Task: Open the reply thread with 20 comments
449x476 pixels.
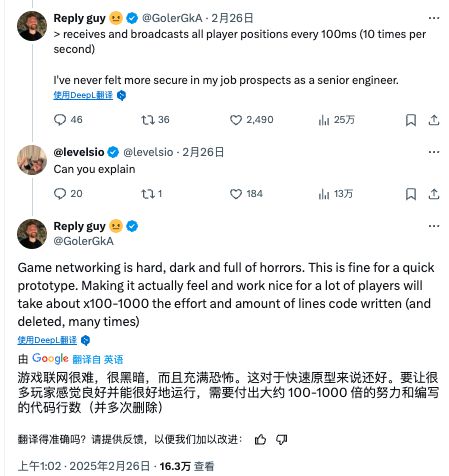Action: (68, 194)
